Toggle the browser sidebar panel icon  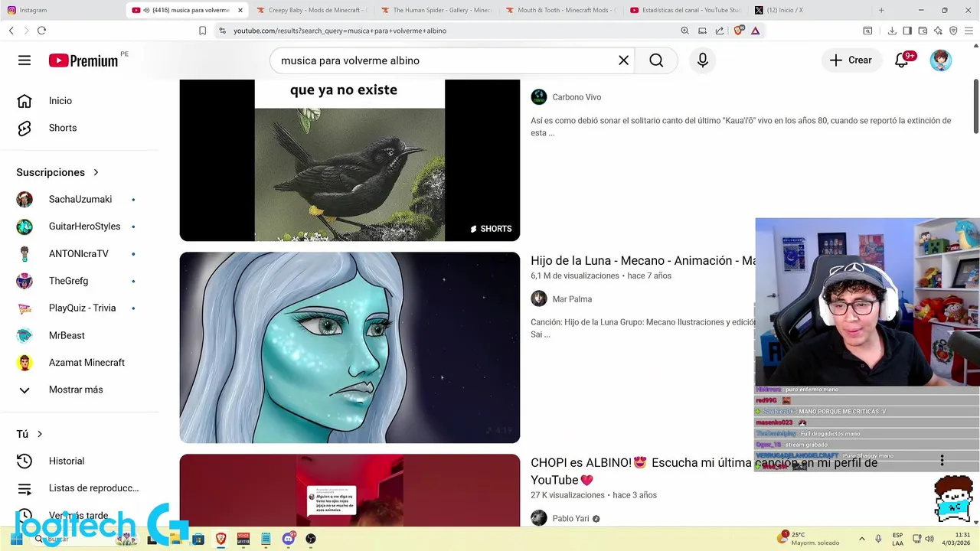(x=907, y=31)
